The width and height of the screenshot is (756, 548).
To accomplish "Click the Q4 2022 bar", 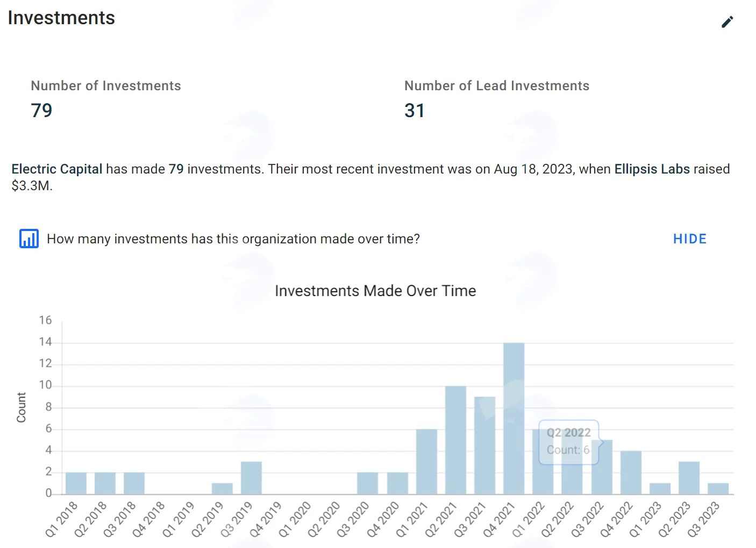I will (x=631, y=472).
